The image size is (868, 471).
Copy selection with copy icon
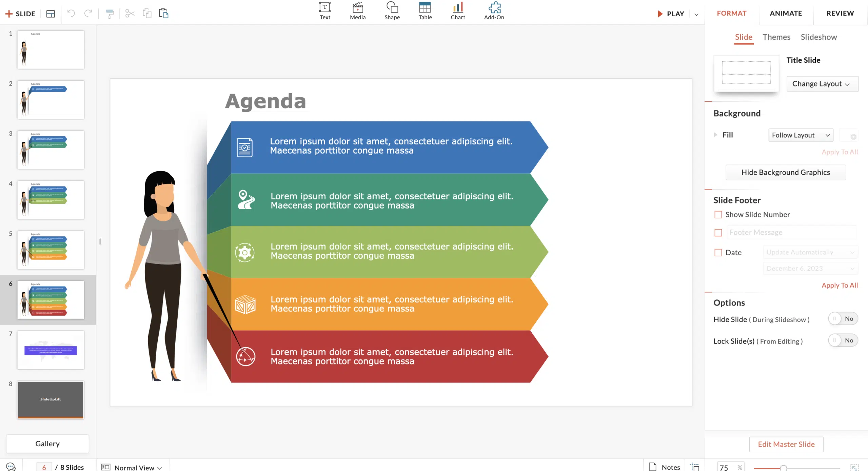pyautogui.click(x=147, y=14)
